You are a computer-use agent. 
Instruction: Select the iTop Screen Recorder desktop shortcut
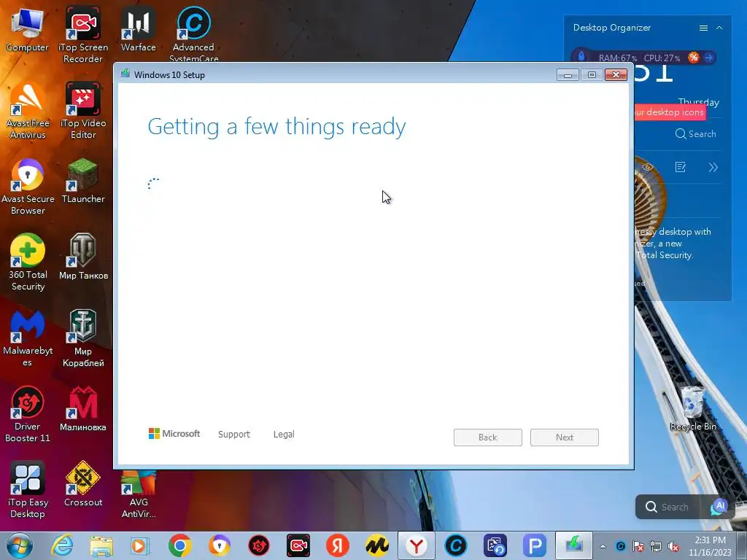(x=83, y=34)
